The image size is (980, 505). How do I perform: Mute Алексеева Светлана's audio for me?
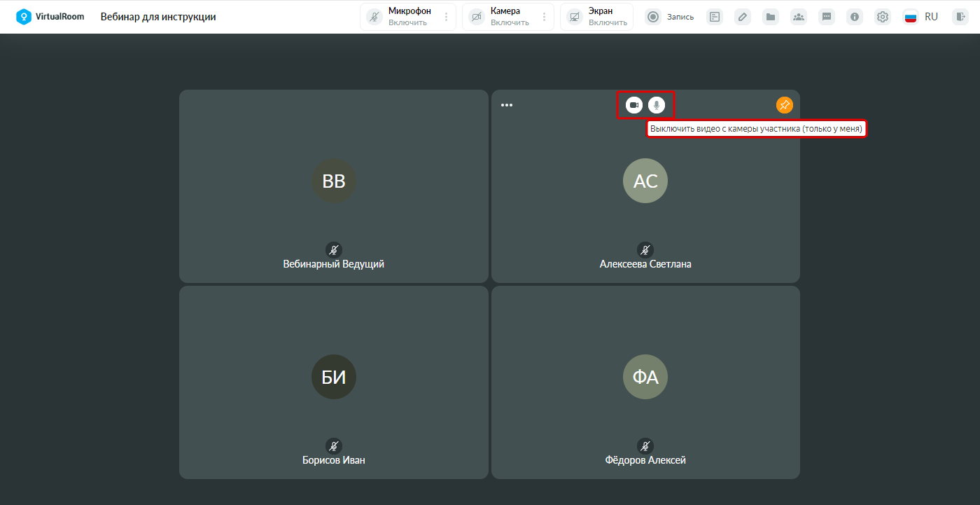click(x=657, y=105)
